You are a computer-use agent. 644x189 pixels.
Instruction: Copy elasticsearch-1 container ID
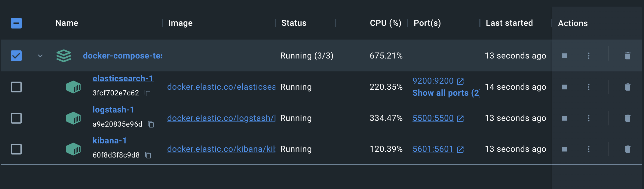[148, 93]
